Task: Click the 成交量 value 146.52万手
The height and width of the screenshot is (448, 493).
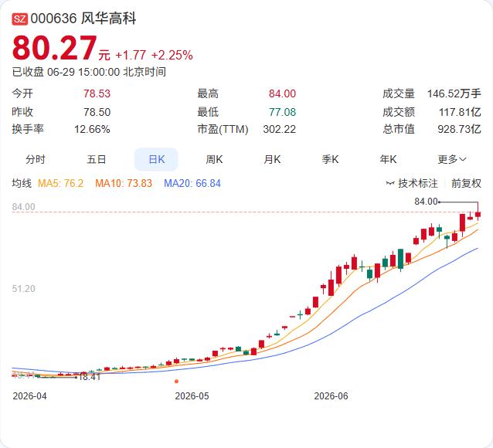Action: coord(454,93)
